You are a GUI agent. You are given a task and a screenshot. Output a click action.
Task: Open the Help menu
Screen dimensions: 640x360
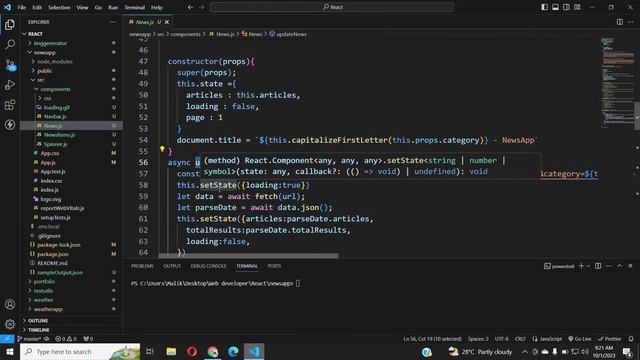coord(157,7)
